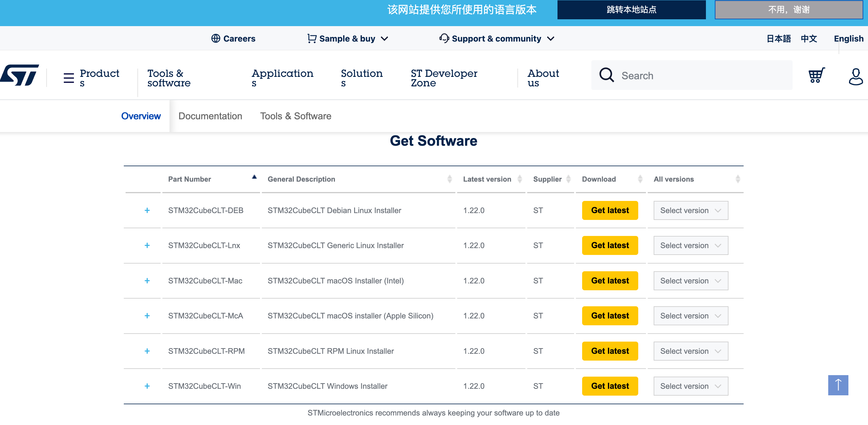The image size is (868, 425).
Task: Expand the STM32CubeCLT-Win row
Action: pyautogui.click(x=147, y=386)
